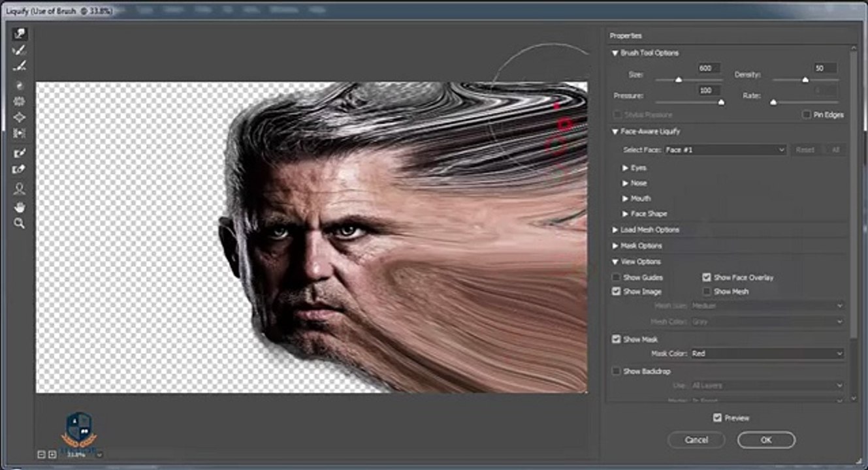Click the zoom in plus button
The image size is (868, 470).
point(52,454)
